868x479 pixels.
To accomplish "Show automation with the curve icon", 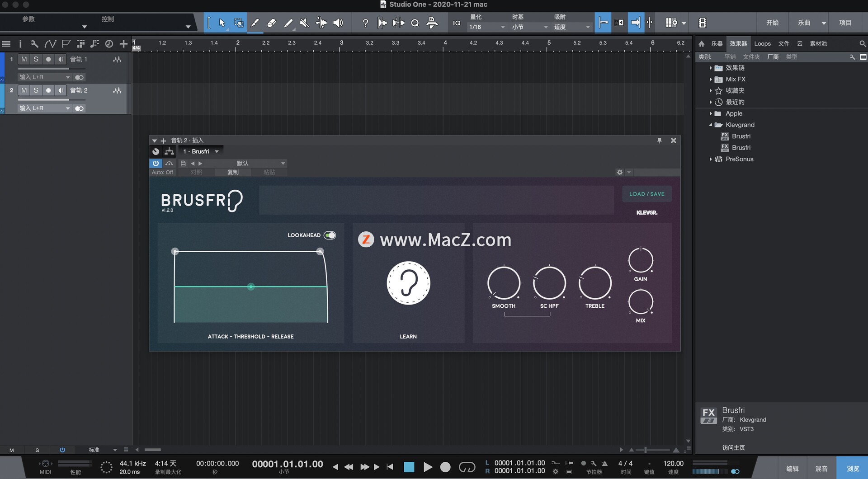I will (50, 44).
